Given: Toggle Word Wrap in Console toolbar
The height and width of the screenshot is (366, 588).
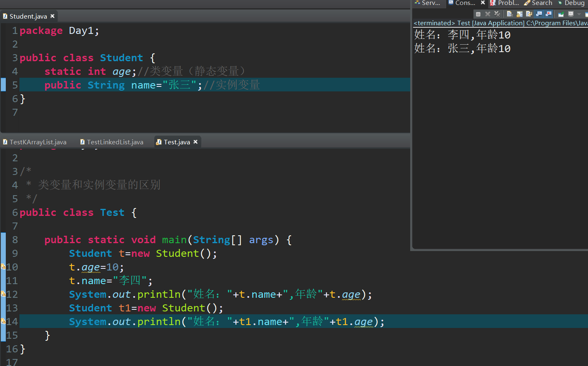Looking at the screenshot, I should 529,14.
